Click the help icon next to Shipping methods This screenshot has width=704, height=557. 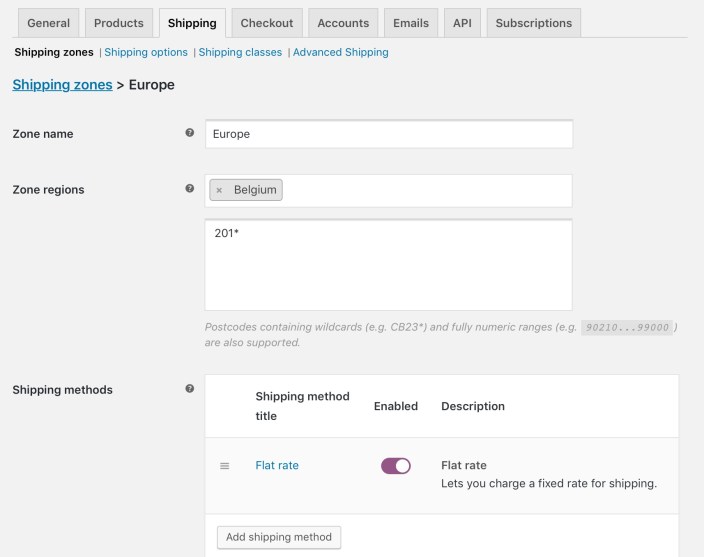coord(189,388)
